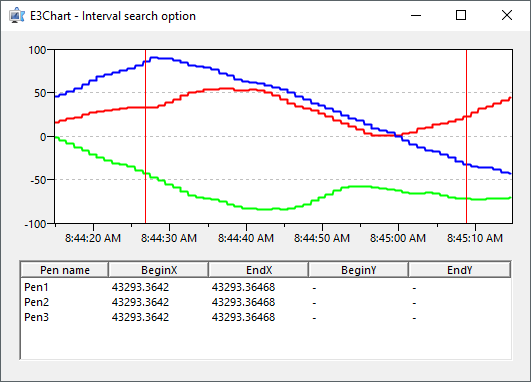Viewport: 531px width, 382px height.
Task: Sort by the EndX column header
Action: point(259,270)
